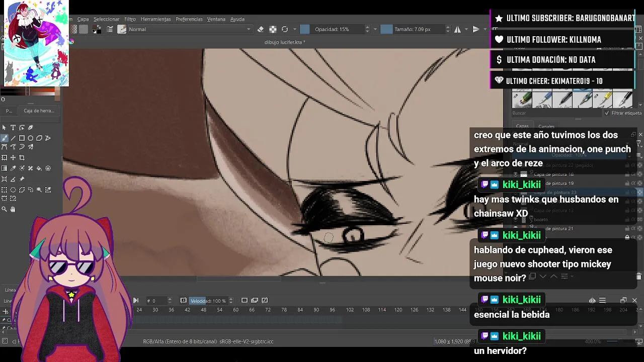Toggle horizontal mirror tool
The height and width of the screenshot is (362, 644).
457,29
